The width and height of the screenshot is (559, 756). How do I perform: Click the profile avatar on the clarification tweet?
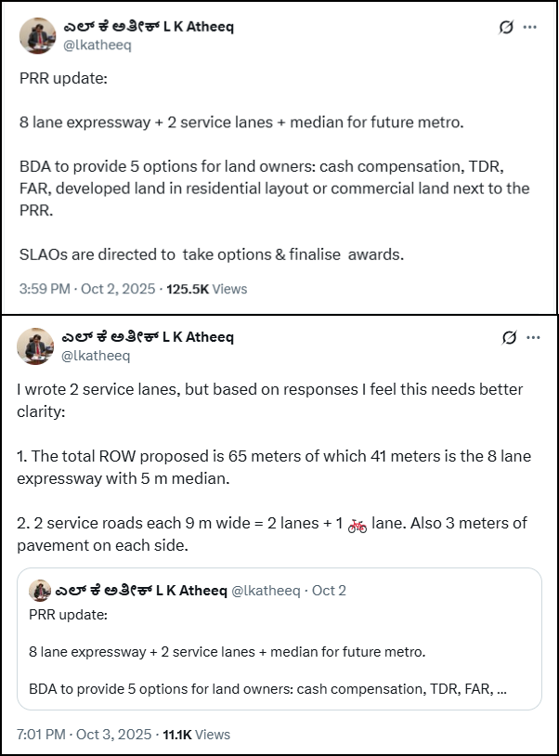[x=34, y=345]
